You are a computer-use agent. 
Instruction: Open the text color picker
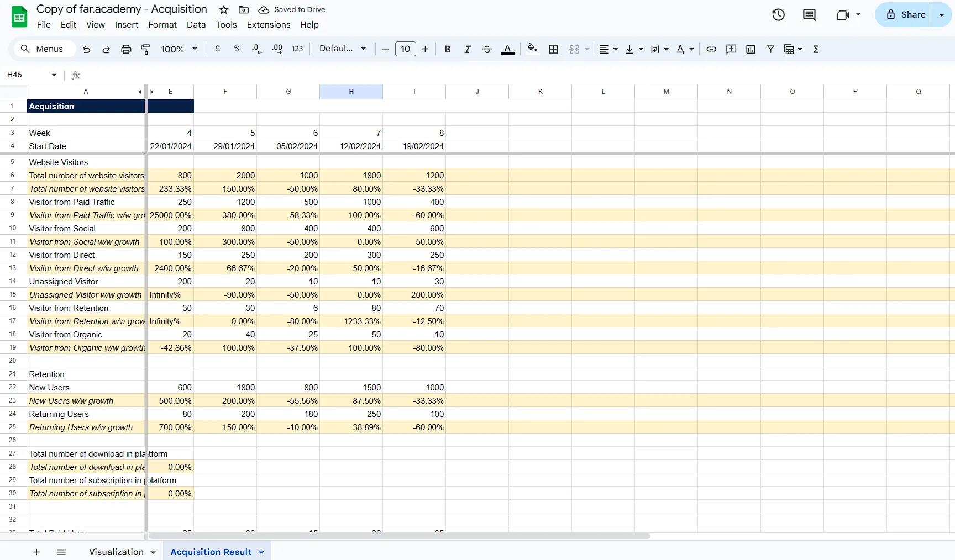pos(507,49)
